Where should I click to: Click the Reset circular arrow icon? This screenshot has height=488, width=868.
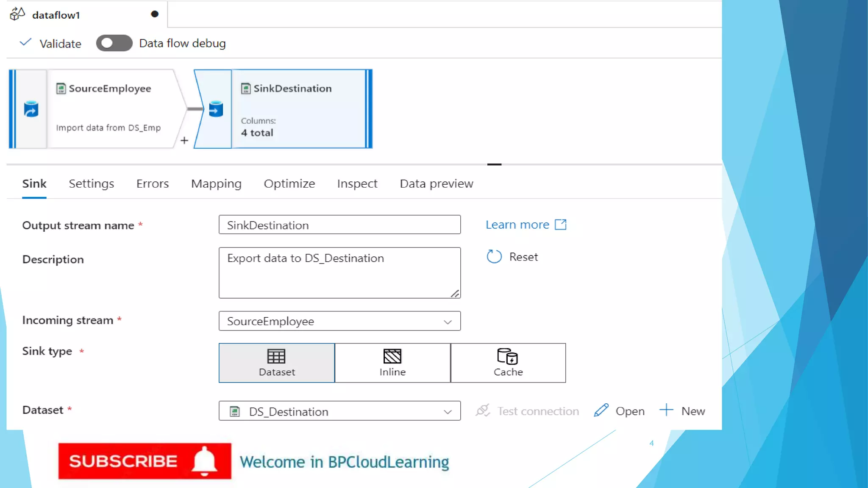pyautogui.click(x=494, y=257)
